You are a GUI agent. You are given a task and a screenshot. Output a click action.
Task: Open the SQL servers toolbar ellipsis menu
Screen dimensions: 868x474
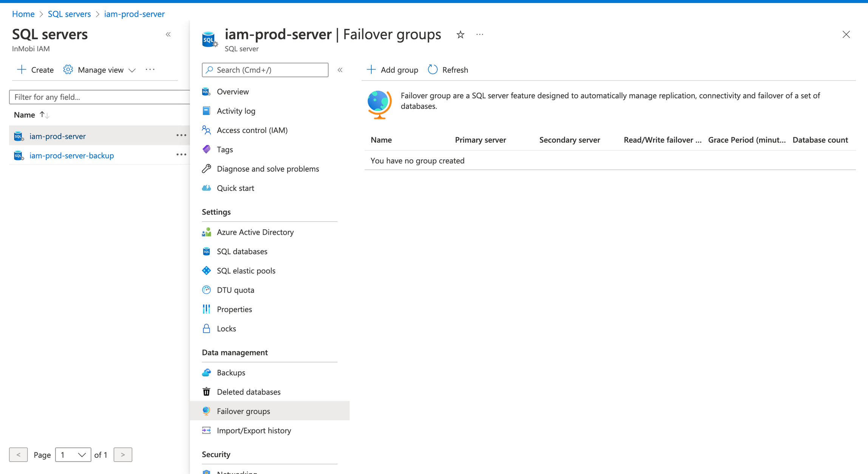tap(150, 70)
